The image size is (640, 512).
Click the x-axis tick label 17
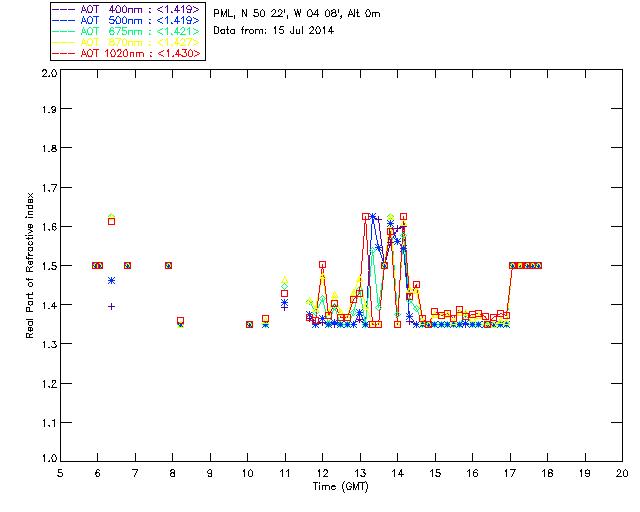[510, 473]
